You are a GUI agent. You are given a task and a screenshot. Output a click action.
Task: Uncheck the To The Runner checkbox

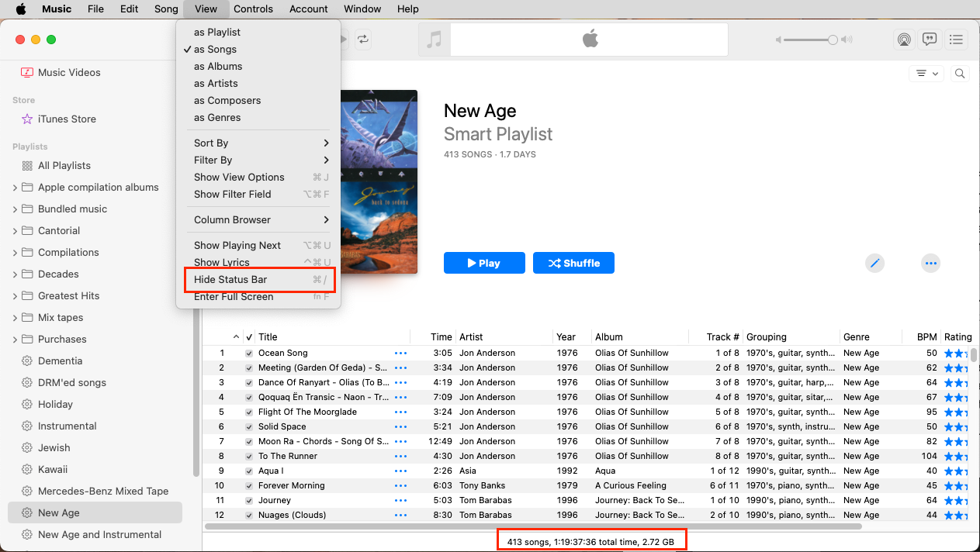249,456
